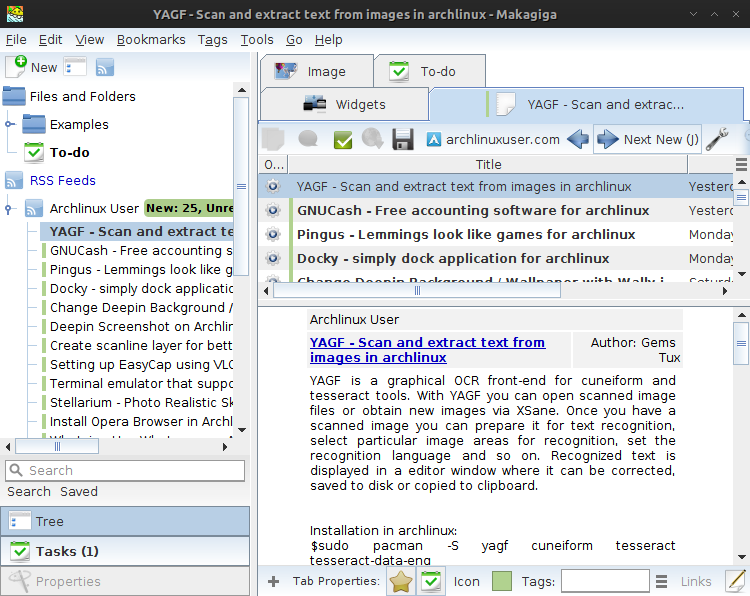The image size is (750, 596).
Task: Switch to the Widgets tab
Action: (344, 104)
